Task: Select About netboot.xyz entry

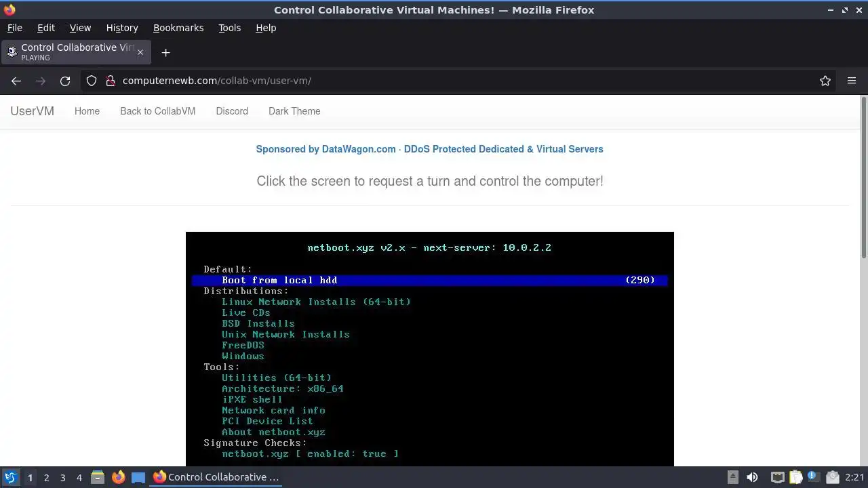Action: click(273, 432)
